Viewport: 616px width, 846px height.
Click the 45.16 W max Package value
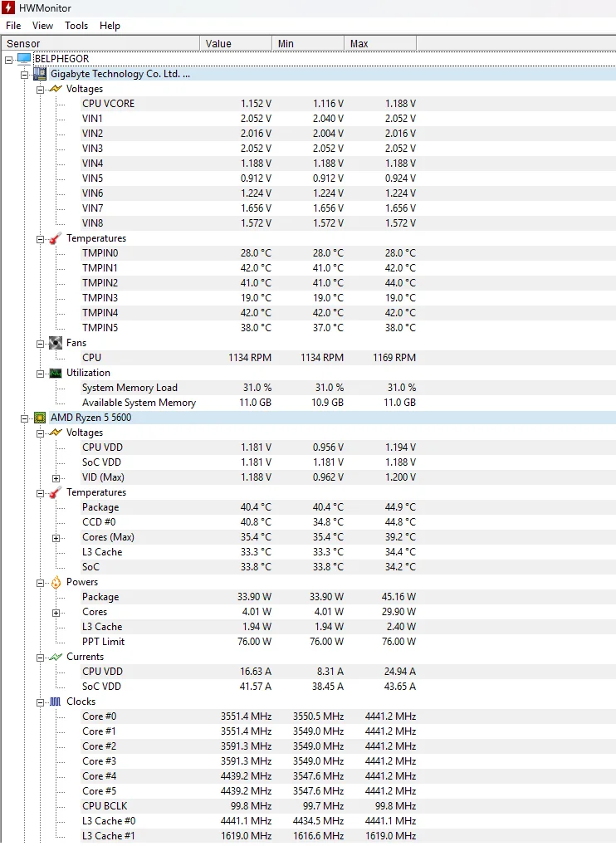coord(398,597)
